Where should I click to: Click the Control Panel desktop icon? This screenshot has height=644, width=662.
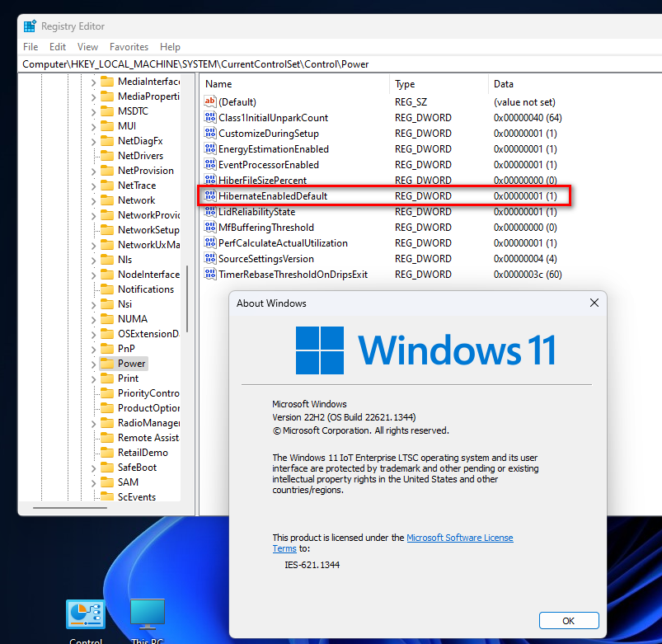86,614
